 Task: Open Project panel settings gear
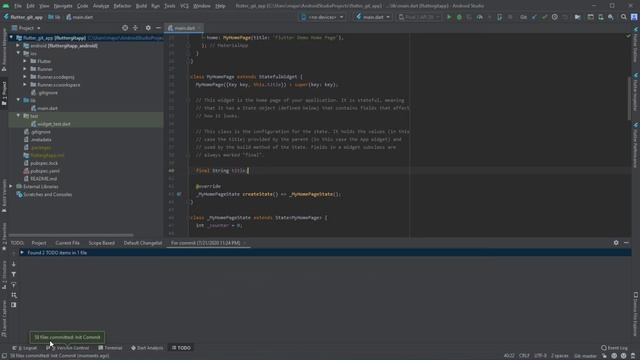[x=148, y=28]
